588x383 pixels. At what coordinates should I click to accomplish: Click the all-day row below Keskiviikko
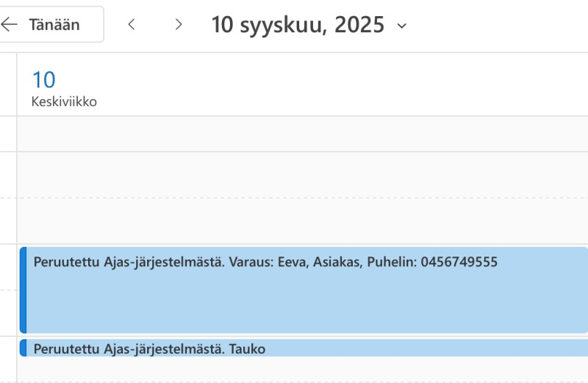294,133
